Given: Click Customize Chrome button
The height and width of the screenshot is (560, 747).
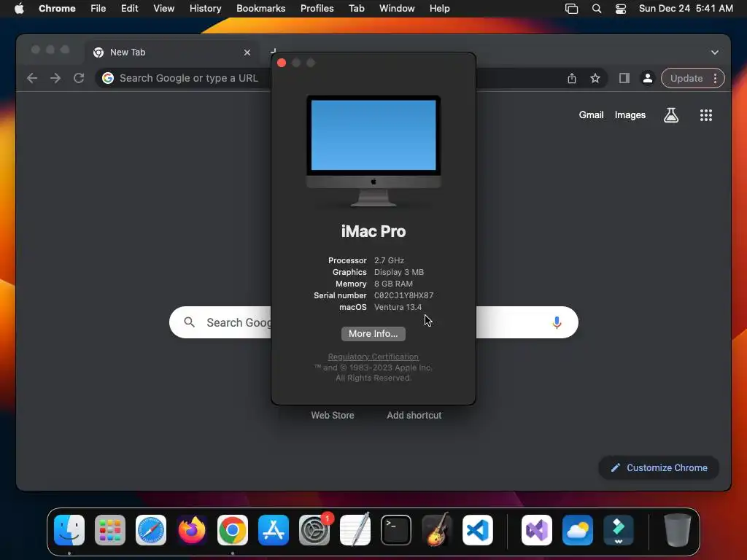Looking at the screenshot, I should (659, 467).
